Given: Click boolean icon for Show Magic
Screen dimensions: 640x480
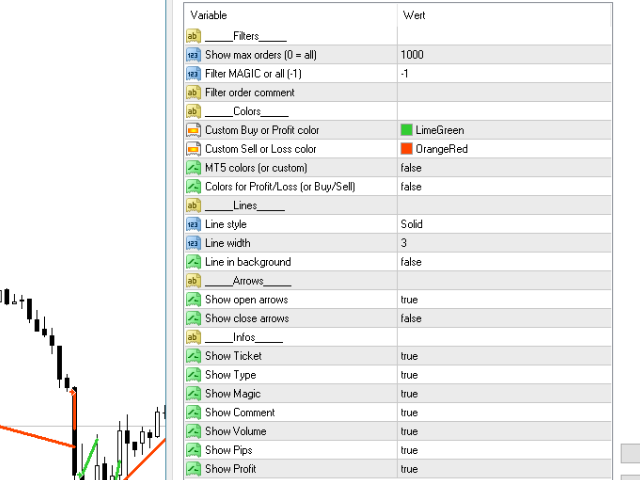Looking at the screenshot, I should 193,393.
